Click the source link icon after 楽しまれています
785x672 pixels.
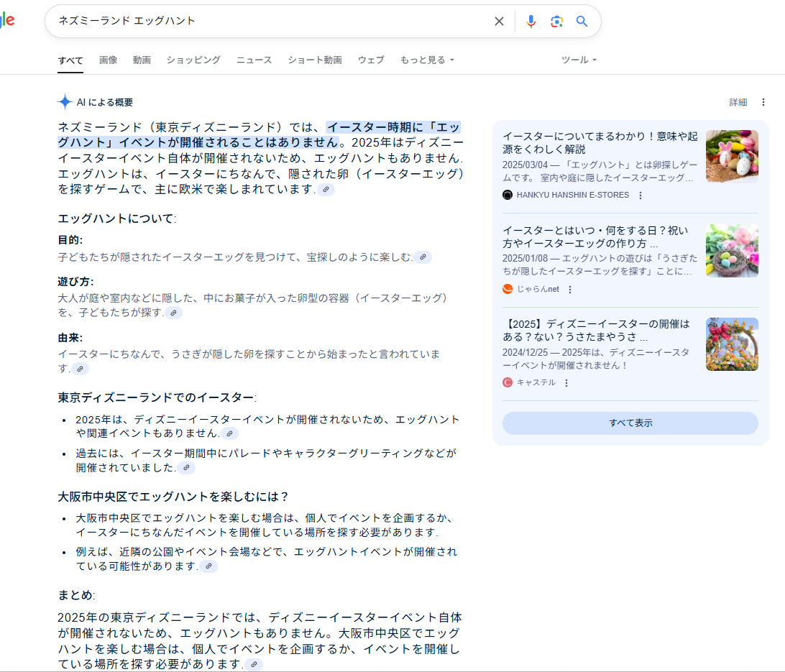[326, 190]
